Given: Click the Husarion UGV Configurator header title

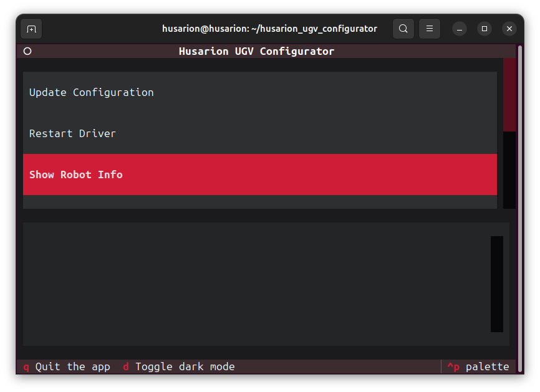Looking at the screenshot, I should point(256,51).
